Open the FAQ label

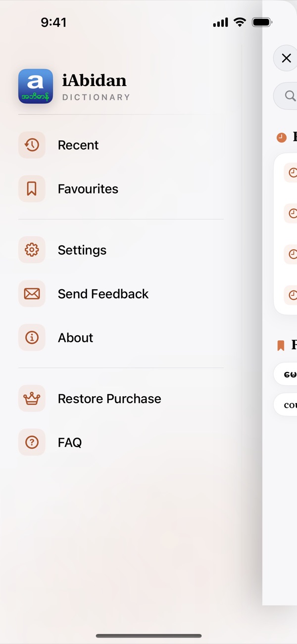coord(70,442)
